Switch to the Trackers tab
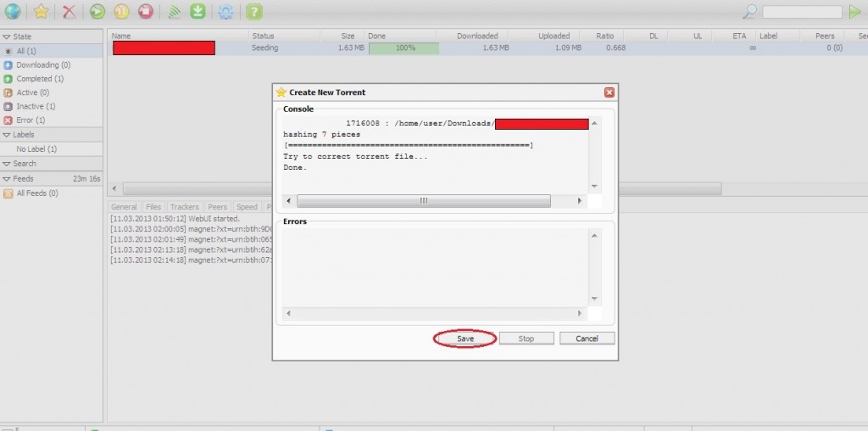 click(x=184, y=207)
